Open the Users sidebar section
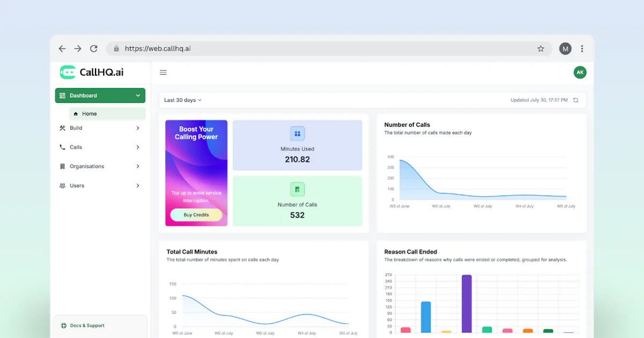 [x=100, y=186]
